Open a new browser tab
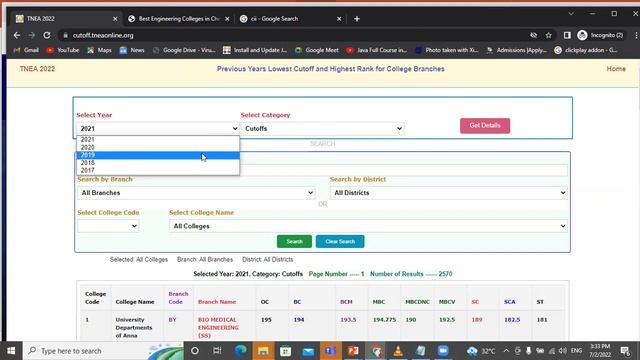640x360 pixels. point(357,19)
